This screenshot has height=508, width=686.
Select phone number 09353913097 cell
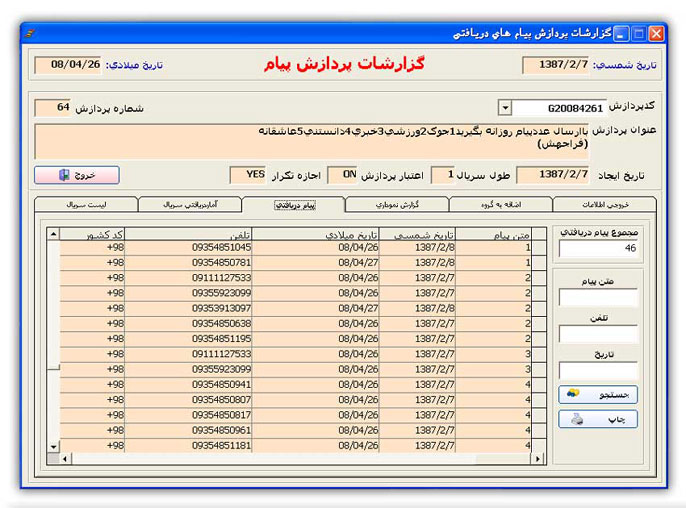click(x=189, y=308)
